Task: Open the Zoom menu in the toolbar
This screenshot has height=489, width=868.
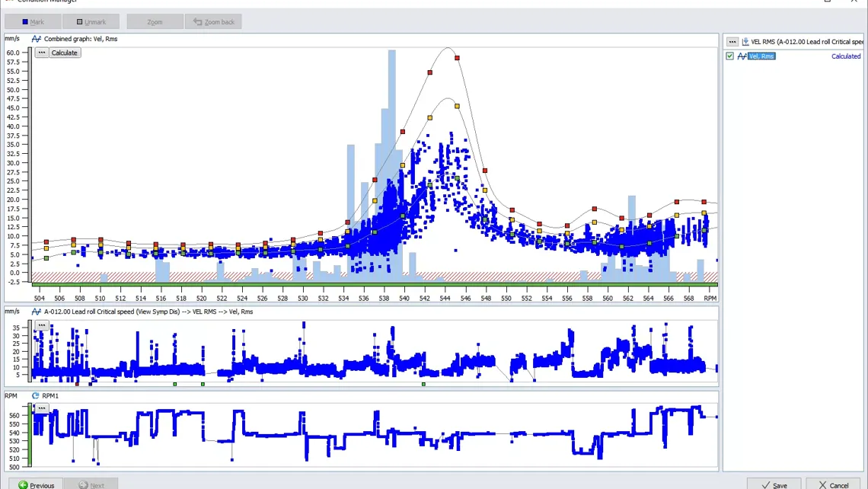Action: (155, 21)
